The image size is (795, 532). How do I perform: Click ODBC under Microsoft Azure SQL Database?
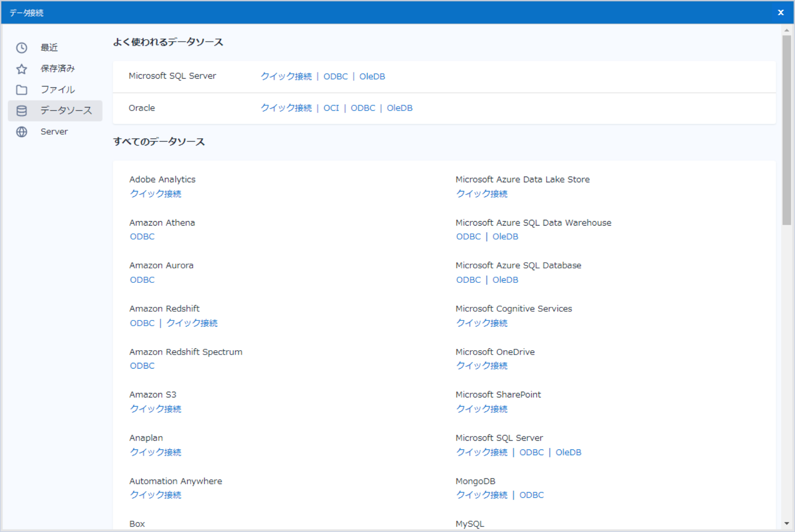tap(469, 280)
